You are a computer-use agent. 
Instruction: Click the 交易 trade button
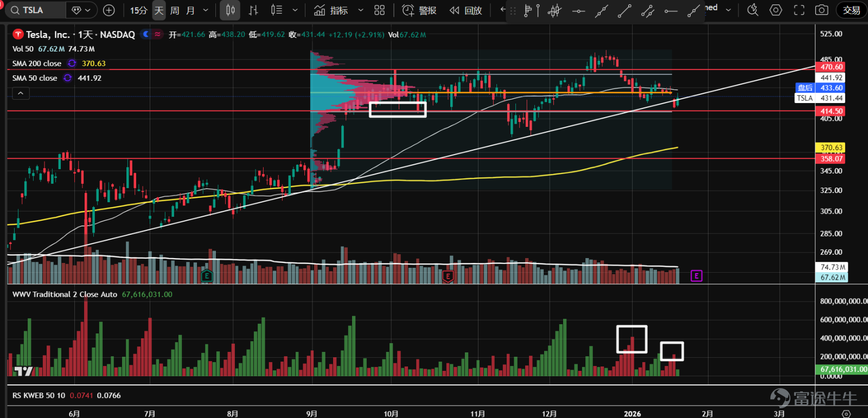[x=851, y=10]
